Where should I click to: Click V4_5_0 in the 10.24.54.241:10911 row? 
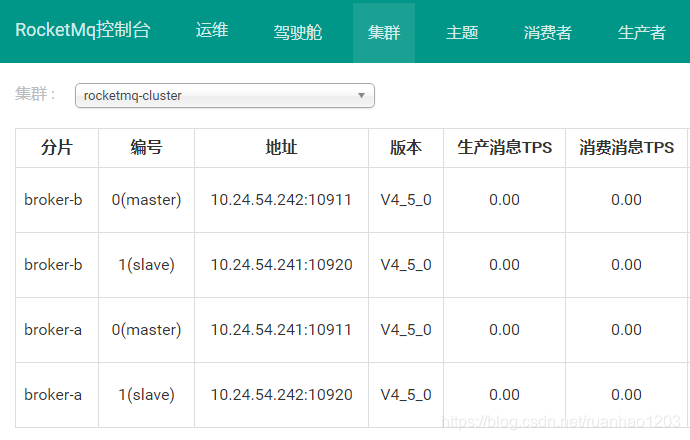pos(406,330)
